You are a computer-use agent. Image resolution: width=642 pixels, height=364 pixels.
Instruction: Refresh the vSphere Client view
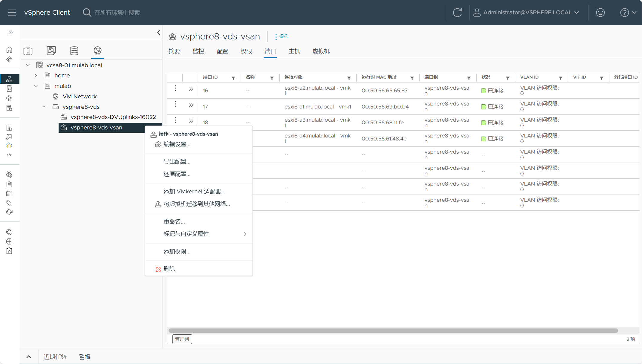(x=457, y=13)
